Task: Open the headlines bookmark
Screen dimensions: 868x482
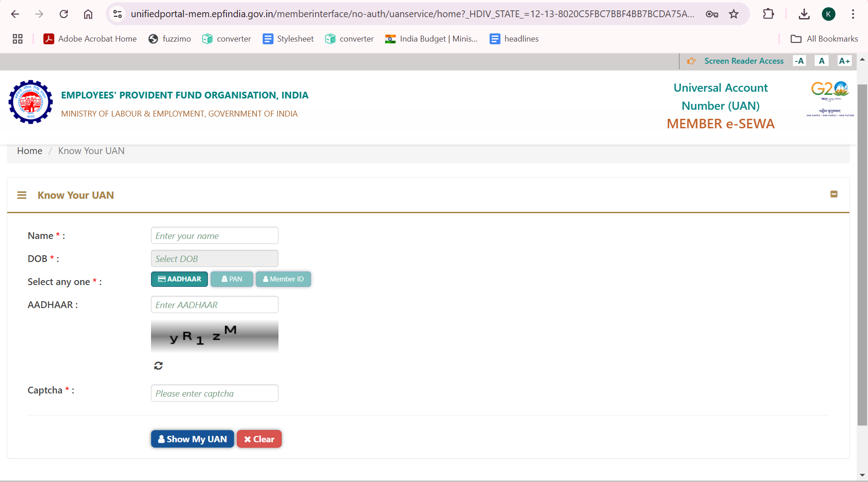Action: (514, 39)
